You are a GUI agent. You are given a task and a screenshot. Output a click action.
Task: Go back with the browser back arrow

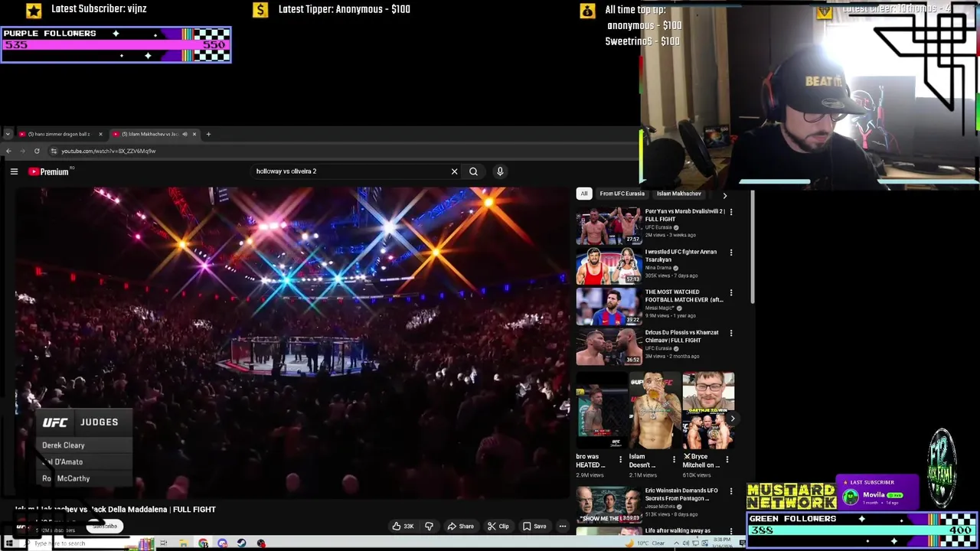tap(8, 151)
